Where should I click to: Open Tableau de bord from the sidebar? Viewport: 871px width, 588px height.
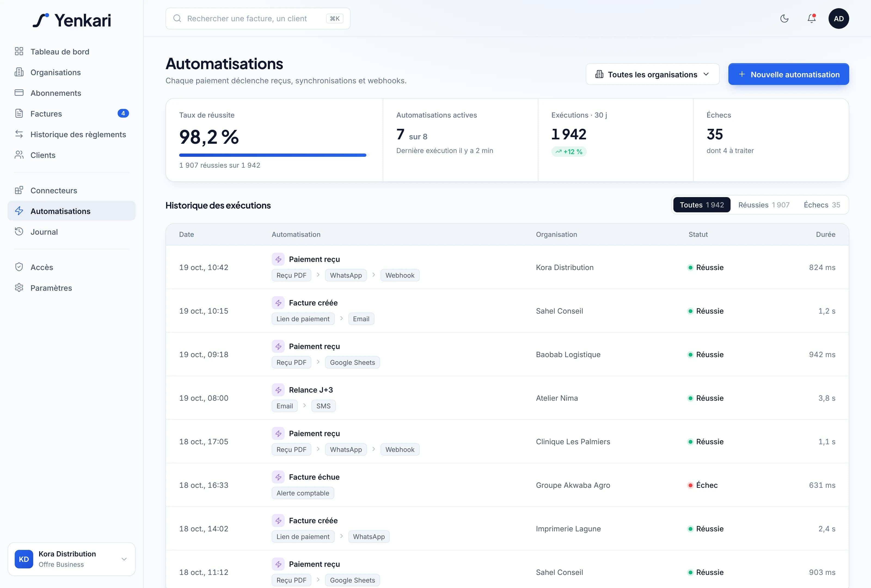pyautogui.click(x=72, y=52)
